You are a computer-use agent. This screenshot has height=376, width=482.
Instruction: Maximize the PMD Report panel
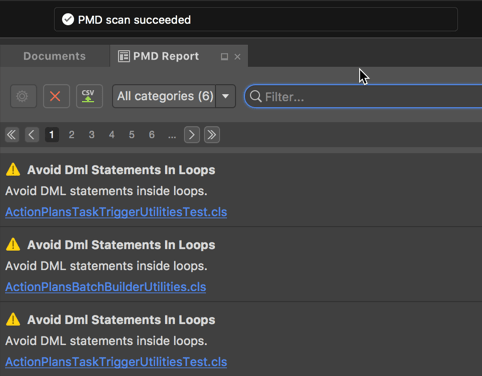224,57
